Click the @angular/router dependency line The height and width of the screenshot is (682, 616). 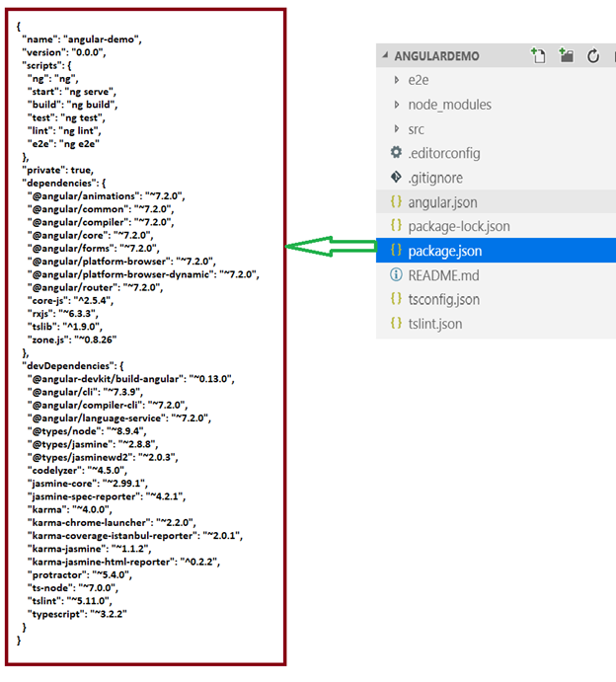point(95,287)
